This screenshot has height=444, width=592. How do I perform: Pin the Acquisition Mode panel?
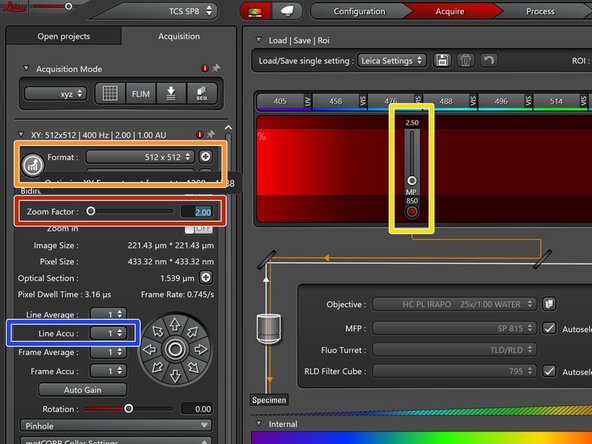point(216,68)
